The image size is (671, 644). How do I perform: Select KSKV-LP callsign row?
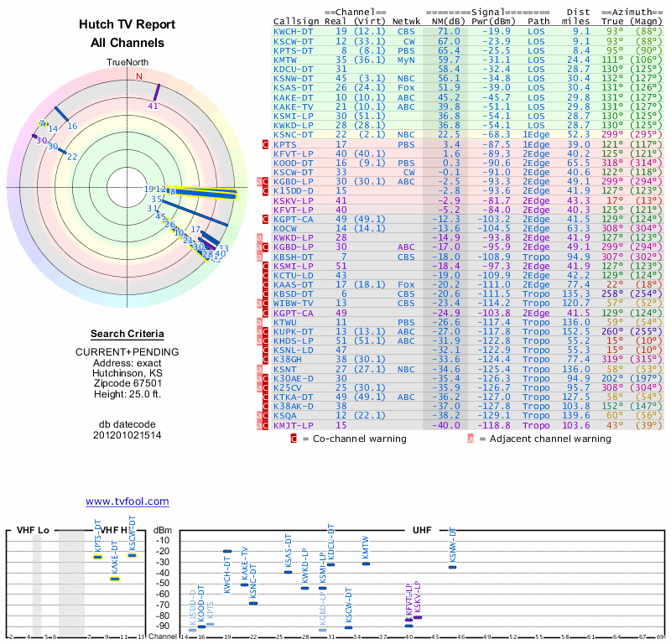[x=293, y=200]
